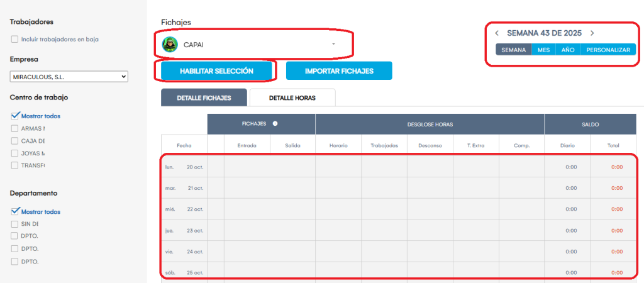Click the CAPAI worker avatar icon

click(170, 45)
